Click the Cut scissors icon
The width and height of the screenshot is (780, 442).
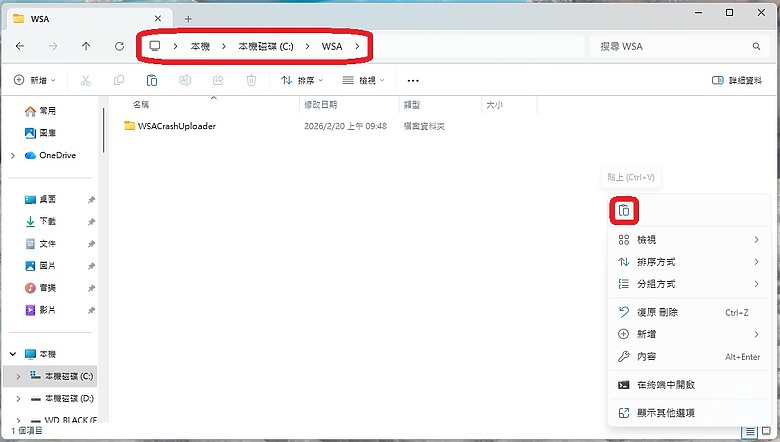click(x=86, y=80)
